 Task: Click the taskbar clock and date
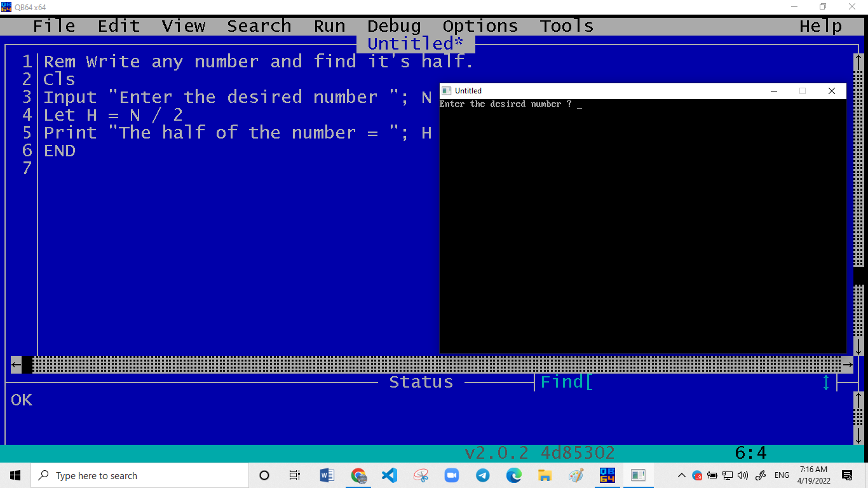pos(813,475)
